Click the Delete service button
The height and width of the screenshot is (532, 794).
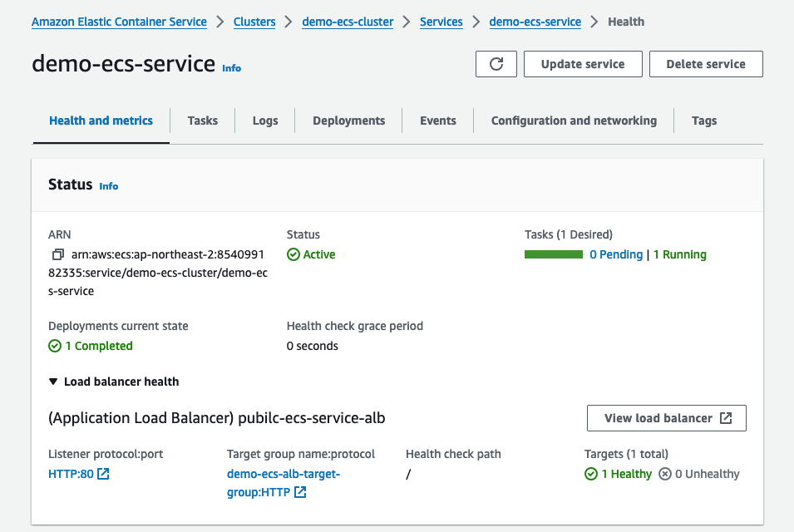coord(706,64)
